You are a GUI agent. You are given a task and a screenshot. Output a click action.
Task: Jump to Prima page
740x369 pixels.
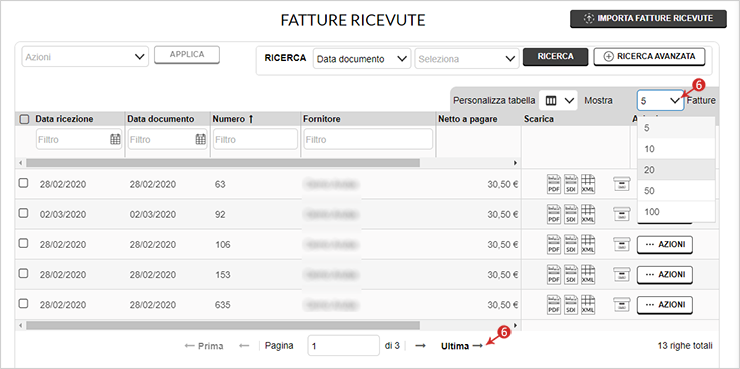pyautogui.click(x=204, y=346)
